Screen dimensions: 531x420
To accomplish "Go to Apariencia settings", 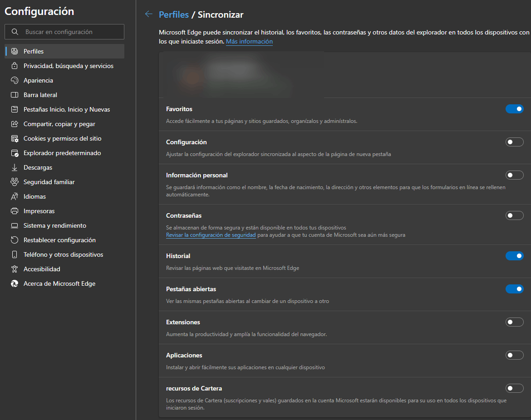I will [64, 80].
